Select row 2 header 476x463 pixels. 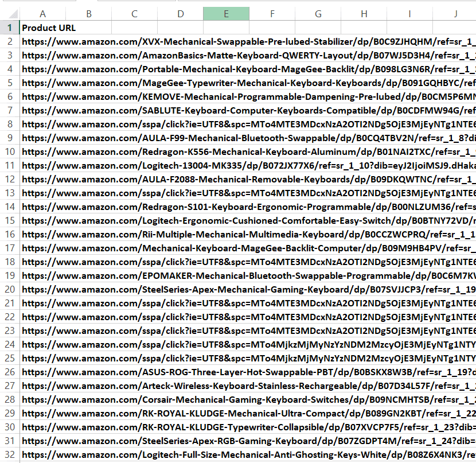tap(10, 41)
